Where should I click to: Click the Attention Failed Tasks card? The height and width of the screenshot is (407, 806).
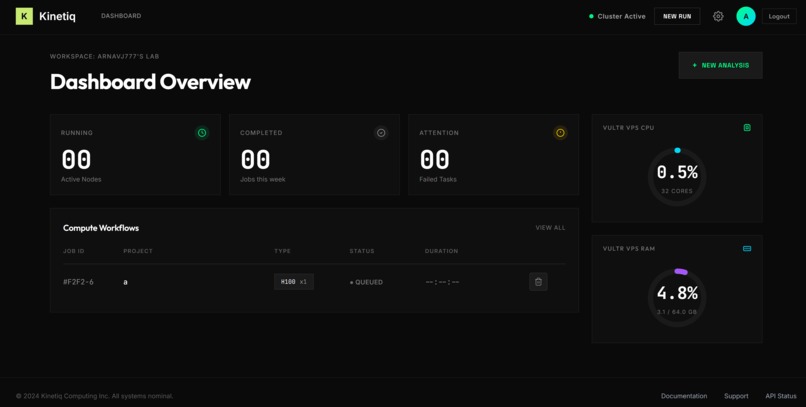tap(493, 155)
